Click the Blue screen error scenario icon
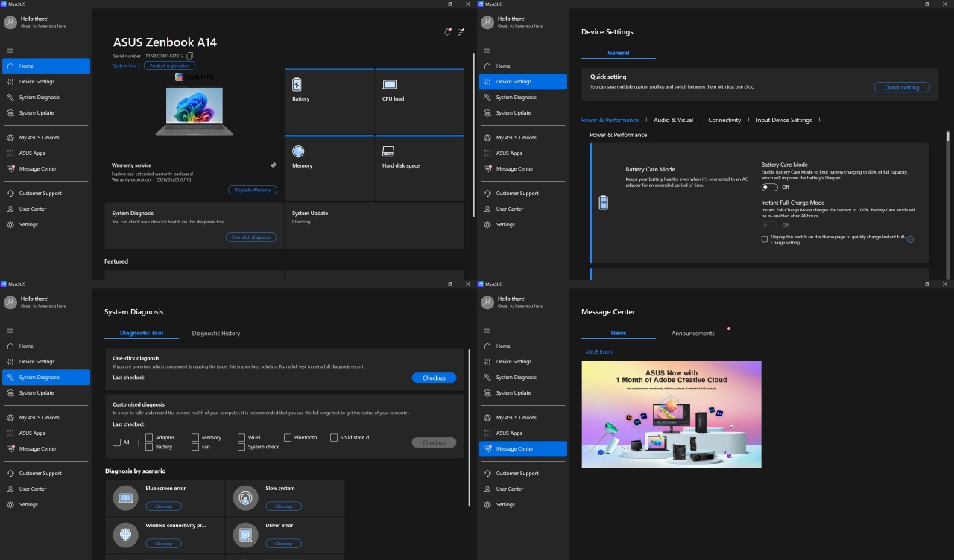Screen dimensions: 954x560 tap(126, 498)
